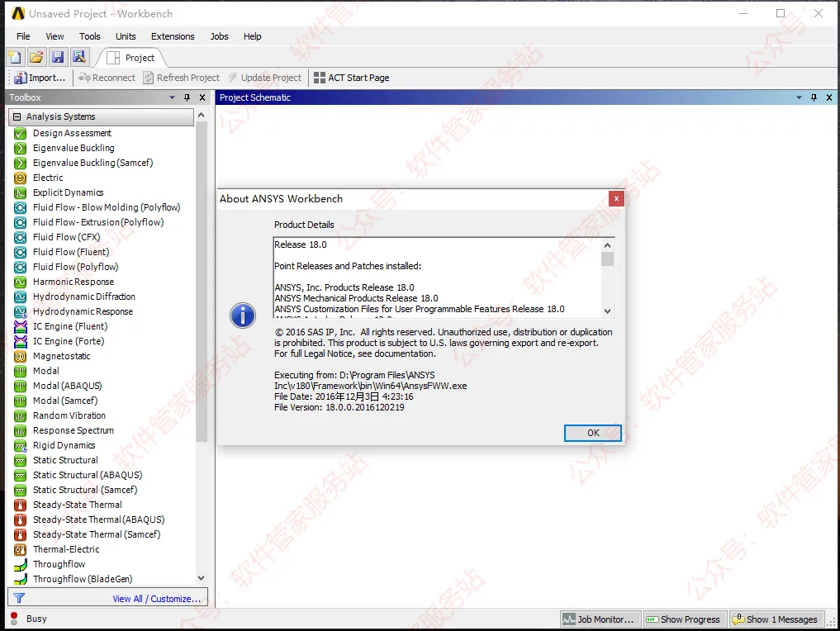This screenshot has width=840, height=631.
Task: Open the Jobs menu
Action: (x=219, y=36)
